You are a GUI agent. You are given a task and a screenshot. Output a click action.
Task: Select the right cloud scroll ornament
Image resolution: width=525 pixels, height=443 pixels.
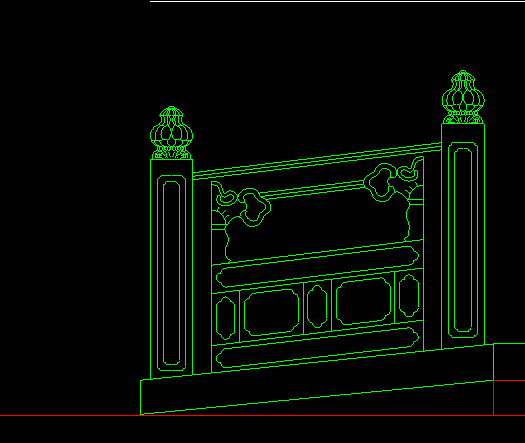(394, 179)
